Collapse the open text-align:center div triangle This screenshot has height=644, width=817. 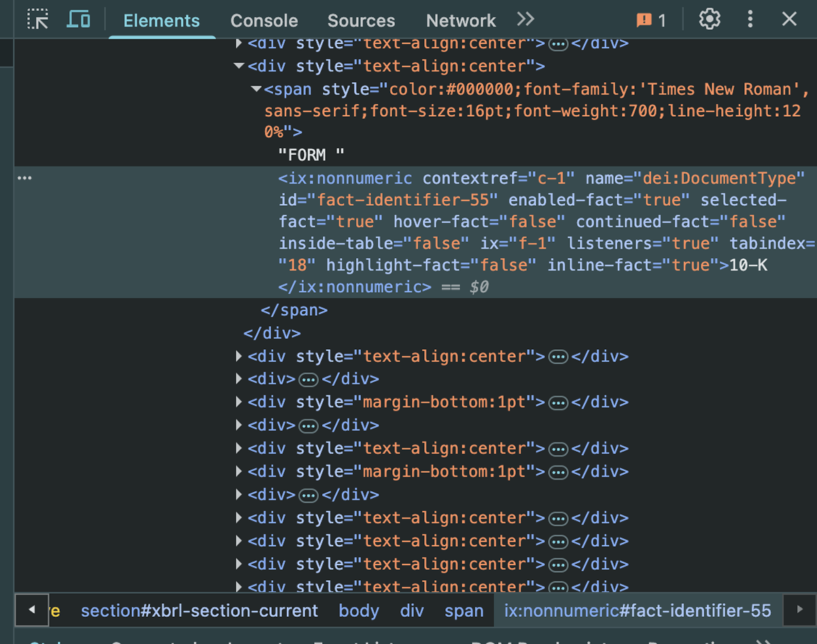(239, 66)
